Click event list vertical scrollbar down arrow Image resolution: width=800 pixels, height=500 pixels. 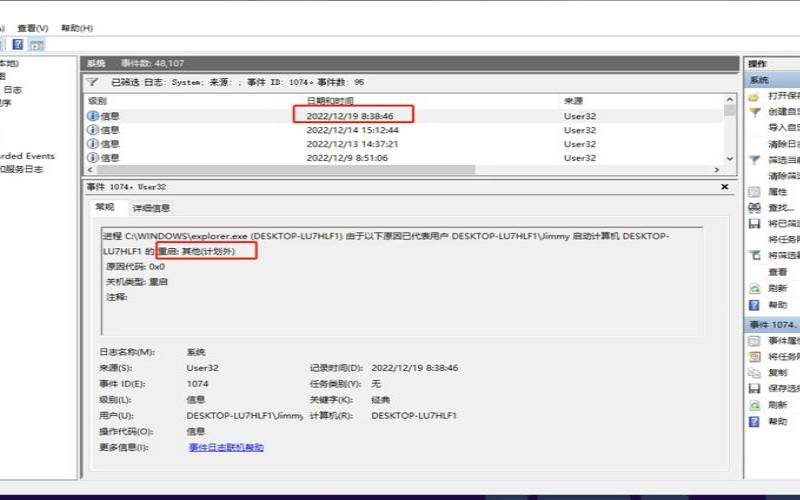point(730,157)
